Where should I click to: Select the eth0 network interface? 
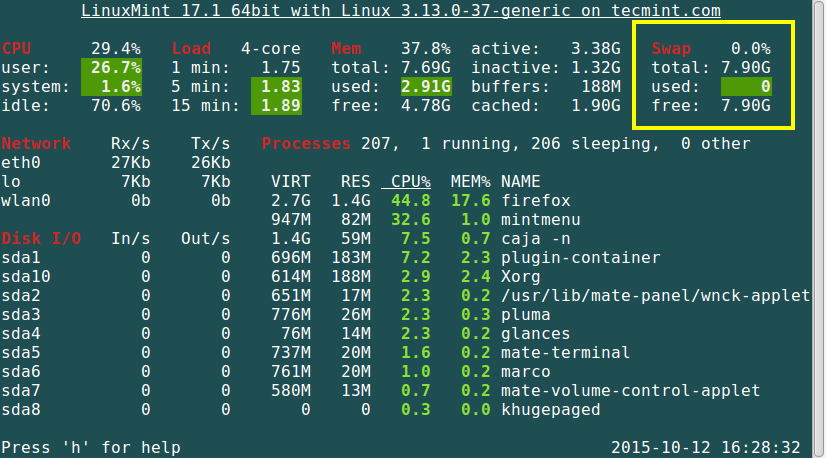(x=21, y=163)
